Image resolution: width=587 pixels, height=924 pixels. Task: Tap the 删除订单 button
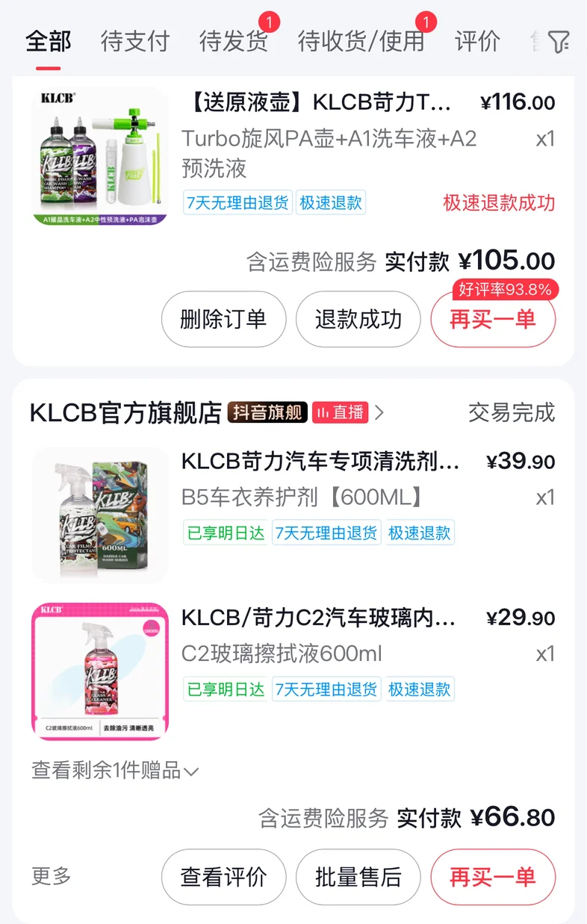click(x=224, y=320)
